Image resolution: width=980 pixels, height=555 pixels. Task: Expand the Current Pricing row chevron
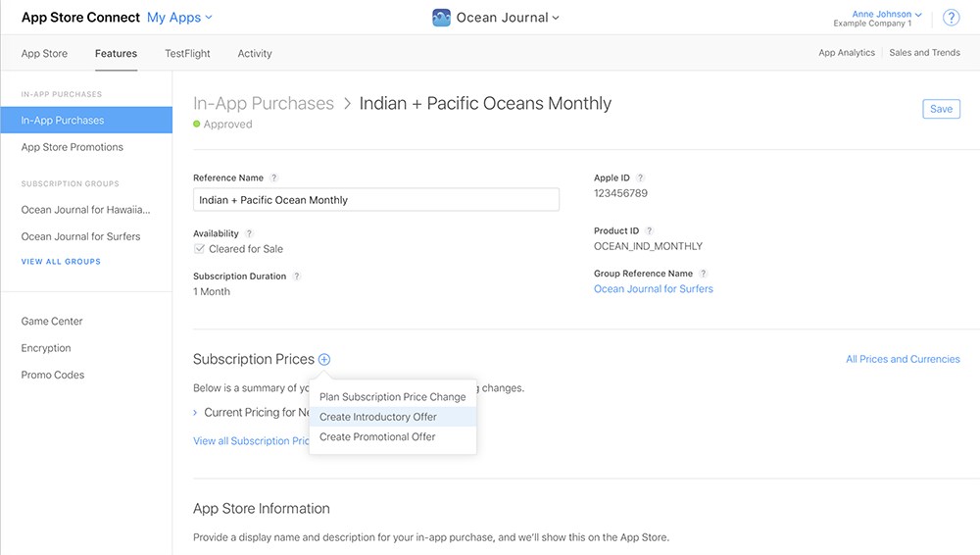point(195,413)
